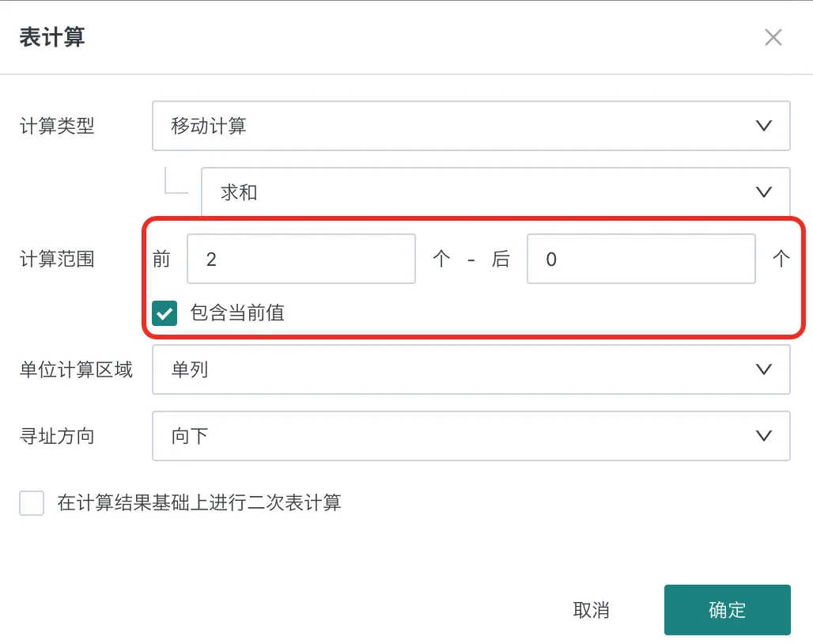
Task: Open the 寻址方向 dropdown showing 向下
Action: [459, 436]
